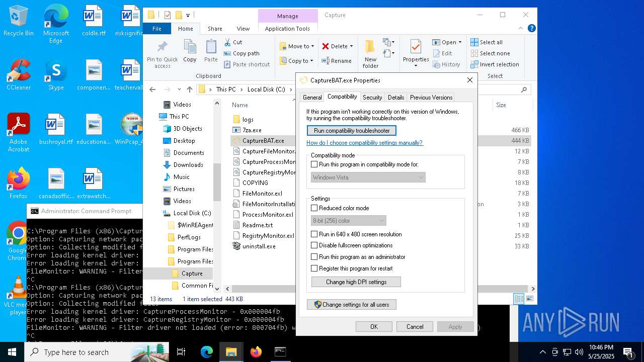
Task: Open 8-bit (256) color dropdown
Action: (349, 221)
